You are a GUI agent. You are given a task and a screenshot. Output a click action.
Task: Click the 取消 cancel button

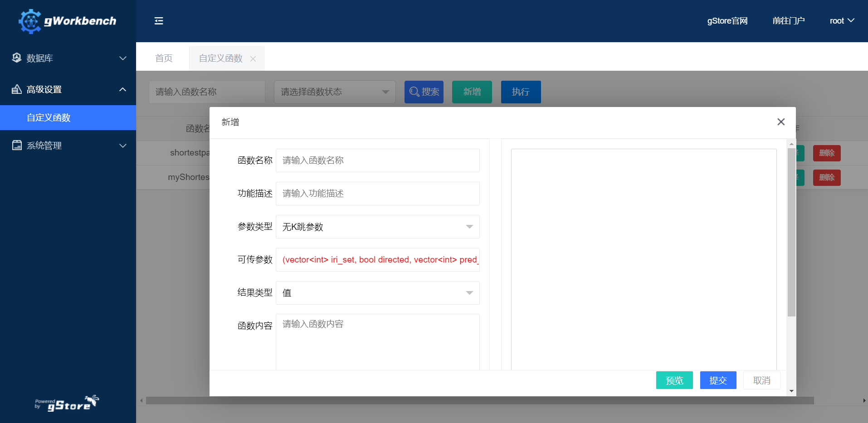pos(761,380)
